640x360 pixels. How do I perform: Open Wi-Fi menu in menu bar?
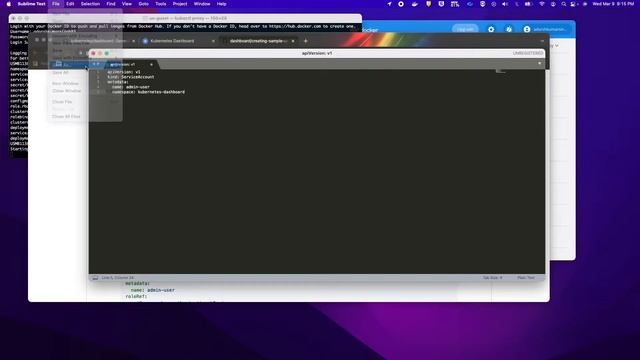[x=542, y=4]
